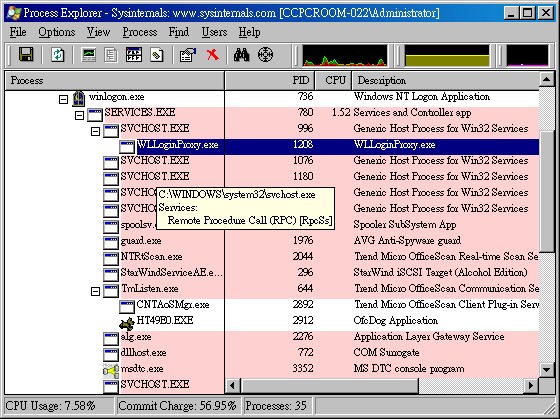The width and height of the screenshot is (560, 419).
Task: Click the CNTAoSMgr.exe process icon
Action: pyautogui.click(x=127, y=306)
